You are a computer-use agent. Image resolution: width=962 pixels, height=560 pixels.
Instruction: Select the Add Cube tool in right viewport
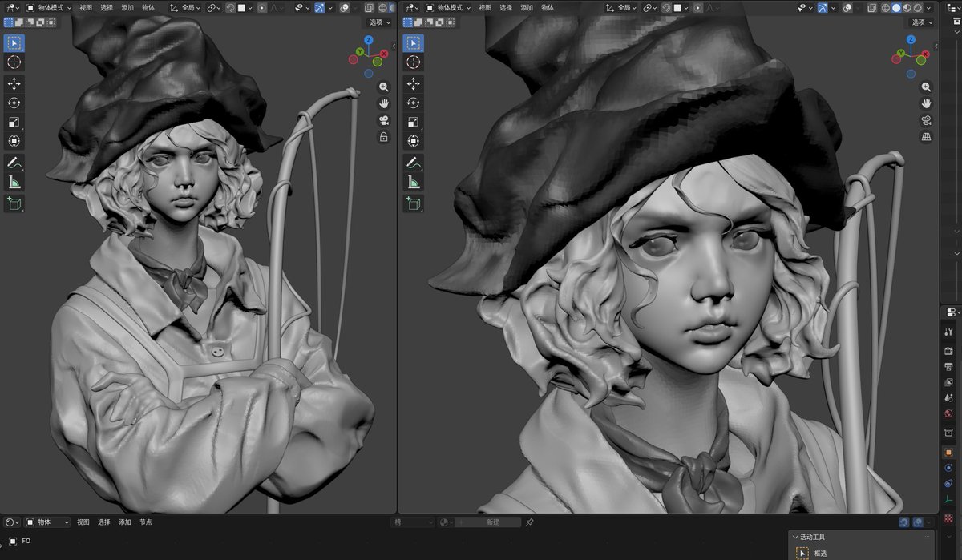(413, 204)
